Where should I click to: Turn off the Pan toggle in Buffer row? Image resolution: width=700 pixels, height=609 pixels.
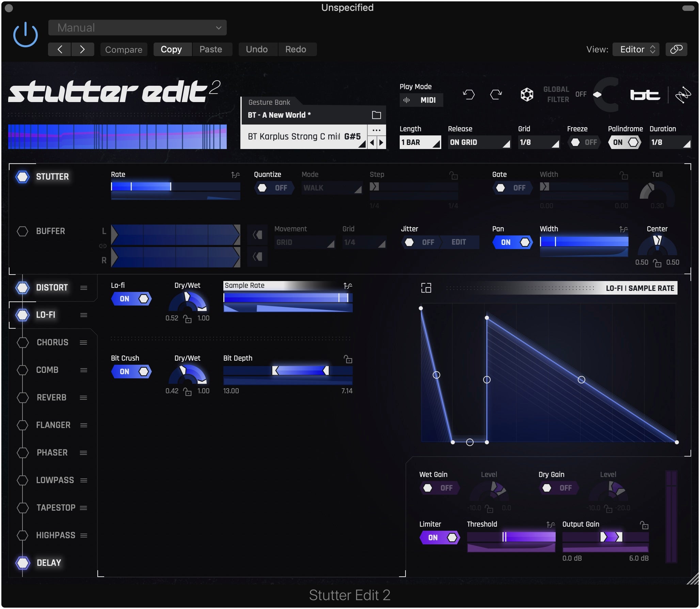click(512, 242)
